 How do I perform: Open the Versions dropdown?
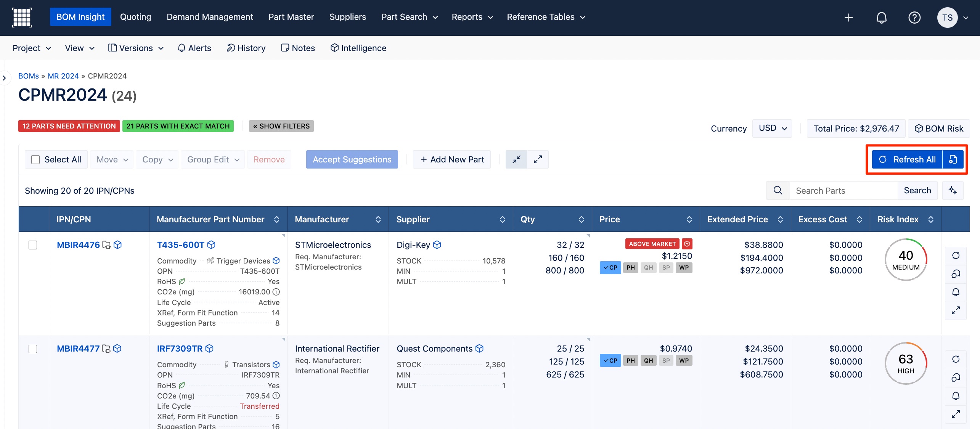point(136,48)
